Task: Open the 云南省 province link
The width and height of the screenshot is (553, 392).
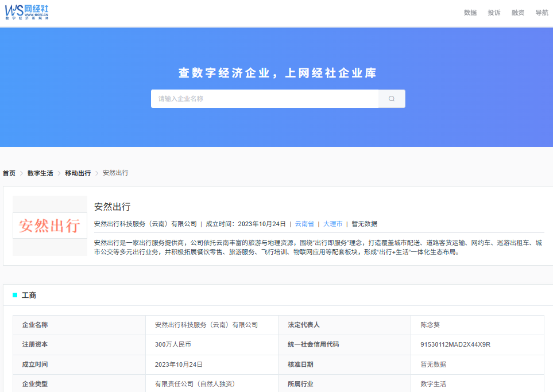Action: point(304,224)
